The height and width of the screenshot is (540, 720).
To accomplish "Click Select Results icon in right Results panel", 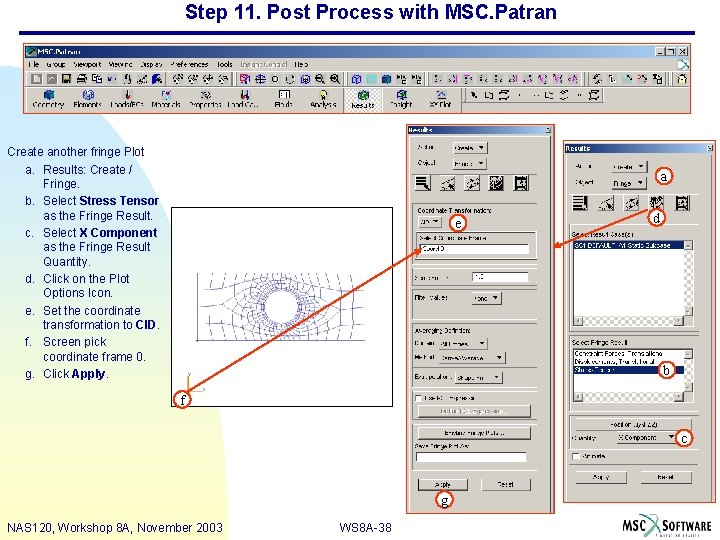I will point(580,203).
